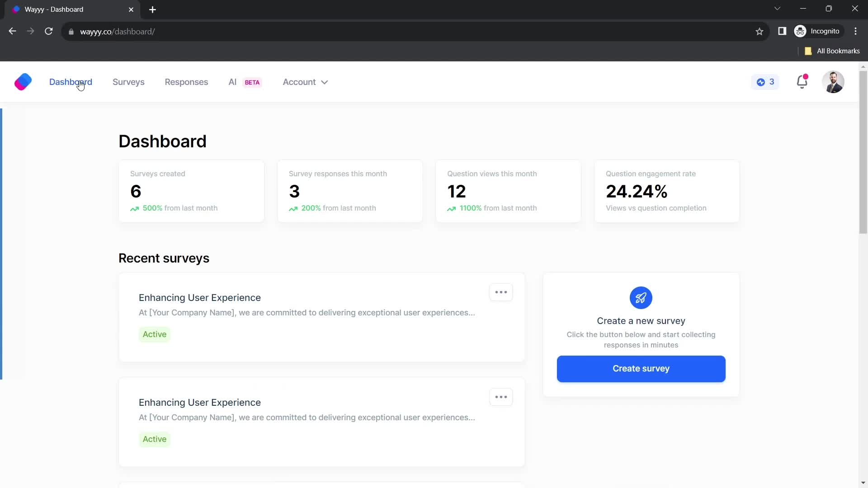Click the Wayyy logo icon
868x488 pixels.
23,82
